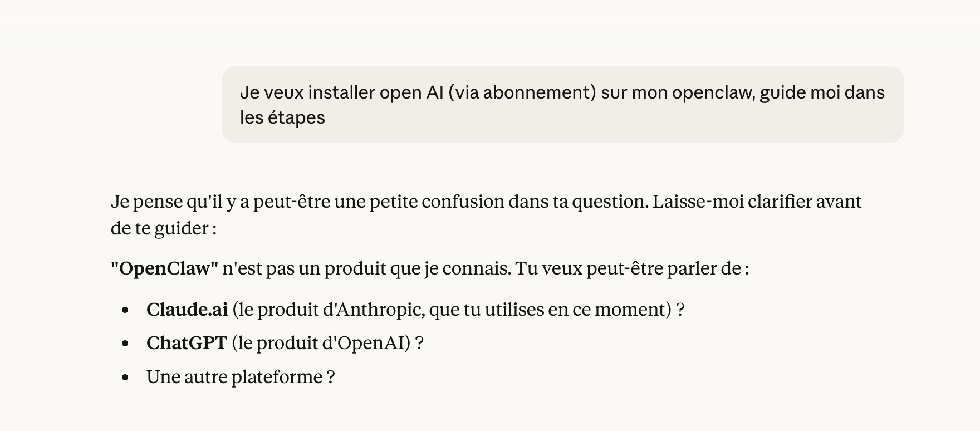Click "de te guider :" line
Viewport: 980px width, 431px height.
click(x=164, y=228)
